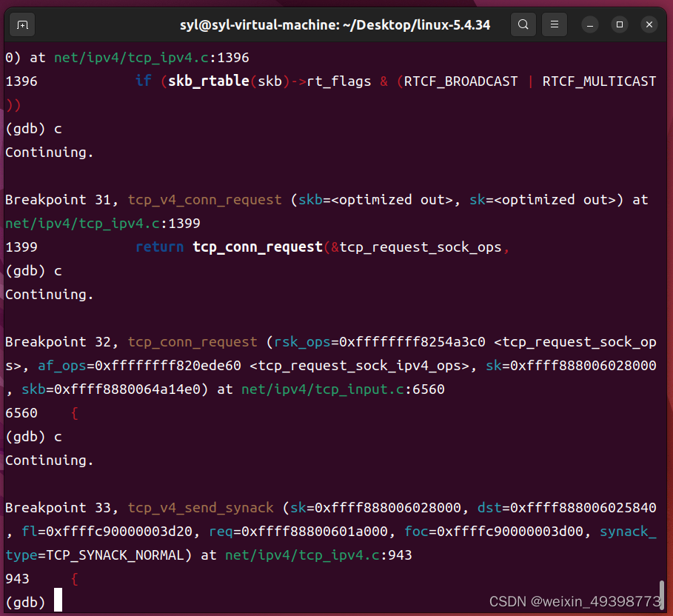Maximize the terminal window
Viewport: 673px width, 616px height.
coord(619,24)
